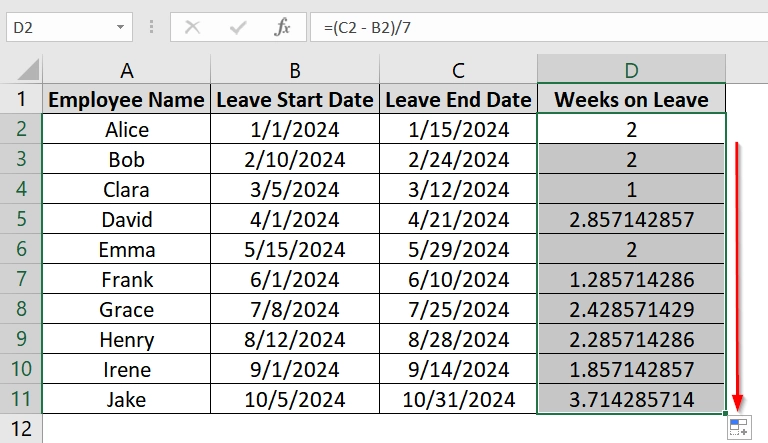Select cell containing Alice

[126, 129]
